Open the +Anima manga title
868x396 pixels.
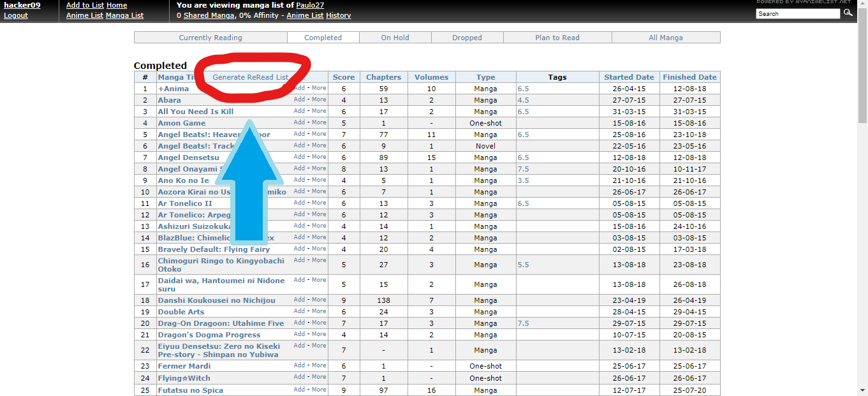point(173,89)
